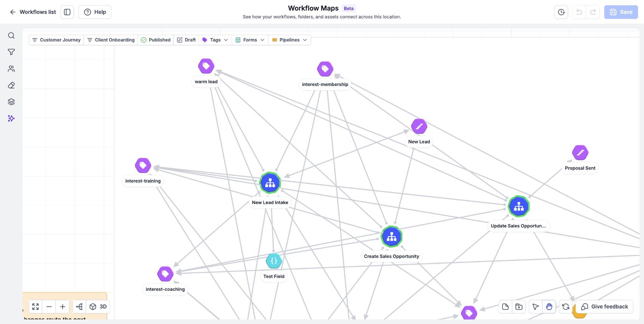This screenshot has width=644, height=324.
Task: Open version history clock icon
Action: click(x=561, y=12)
